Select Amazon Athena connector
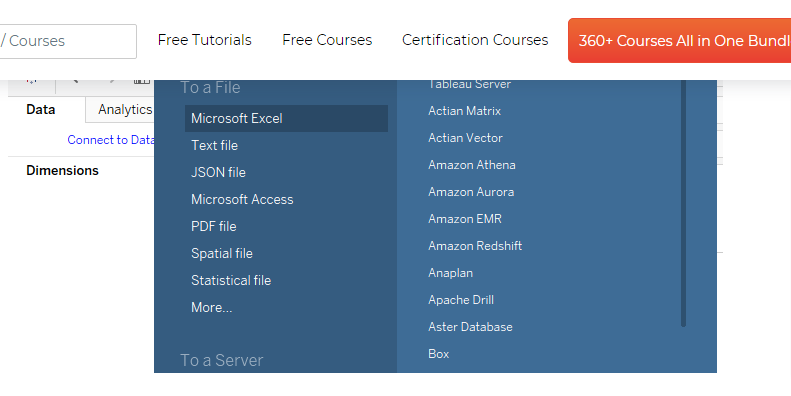791x396 pixels. click(472, 165)
